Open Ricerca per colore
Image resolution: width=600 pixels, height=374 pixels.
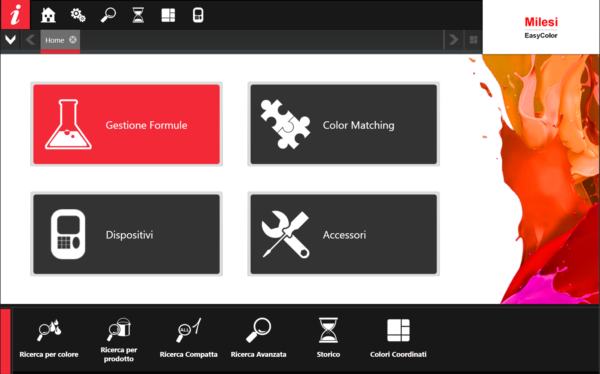49,339
